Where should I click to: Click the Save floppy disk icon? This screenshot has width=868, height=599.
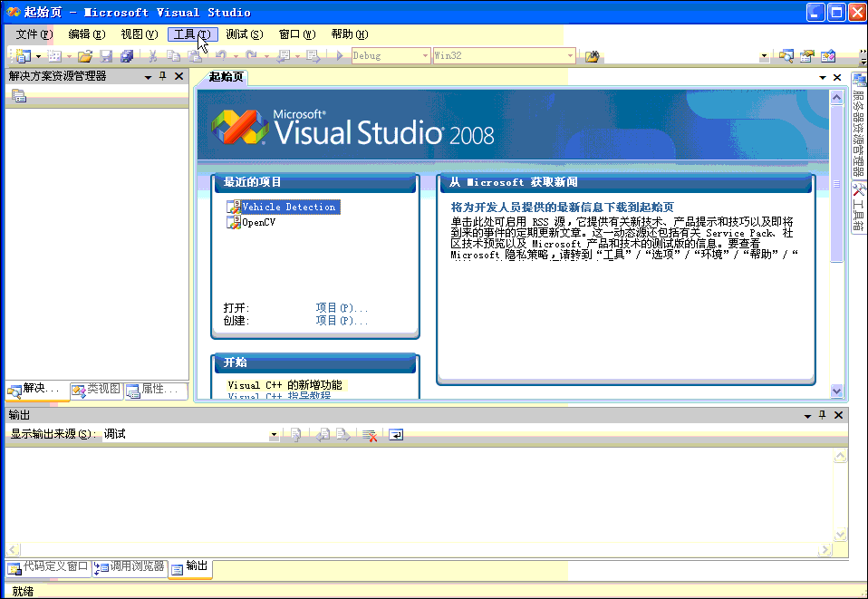click(106, 56)
